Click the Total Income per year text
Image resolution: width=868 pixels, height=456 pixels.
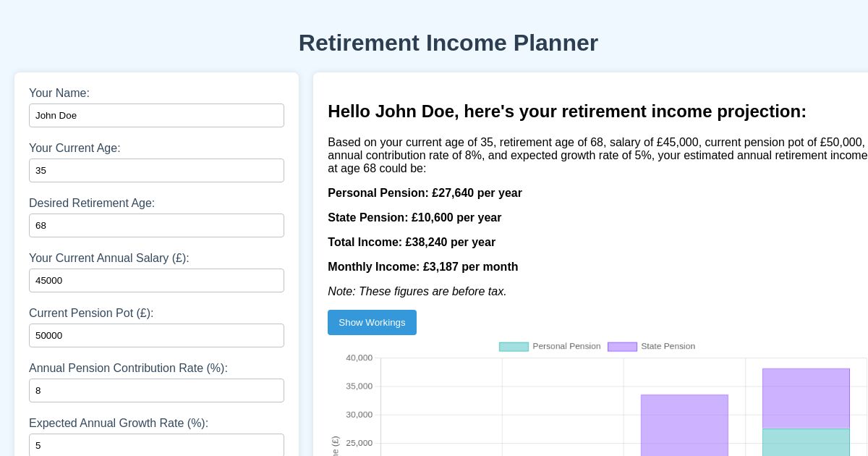click(x=411, y=242)
